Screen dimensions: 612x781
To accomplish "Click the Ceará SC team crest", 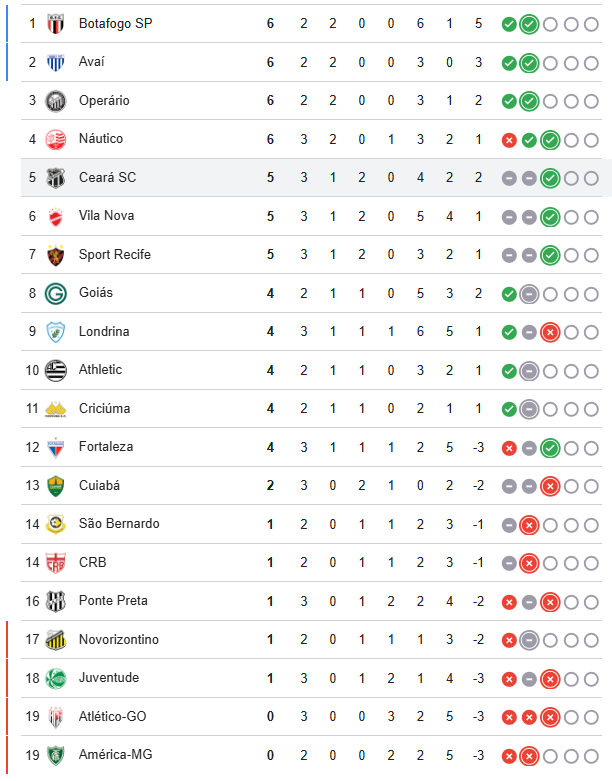I will click(55, 178).
